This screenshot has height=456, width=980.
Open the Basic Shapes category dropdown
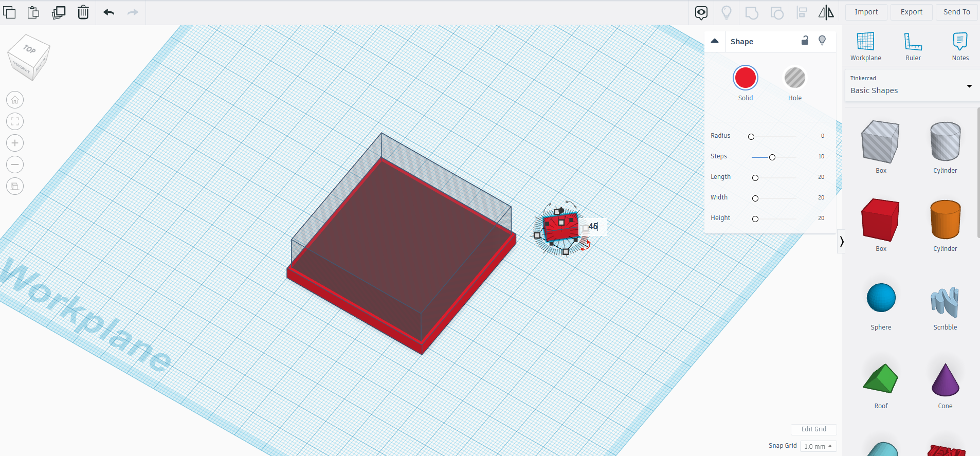click(911, 86)
